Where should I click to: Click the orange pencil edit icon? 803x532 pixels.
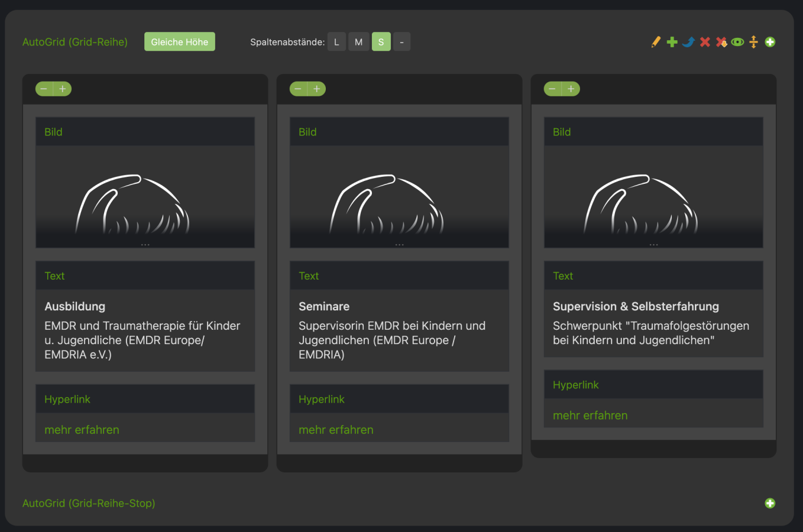coord(656,42)
